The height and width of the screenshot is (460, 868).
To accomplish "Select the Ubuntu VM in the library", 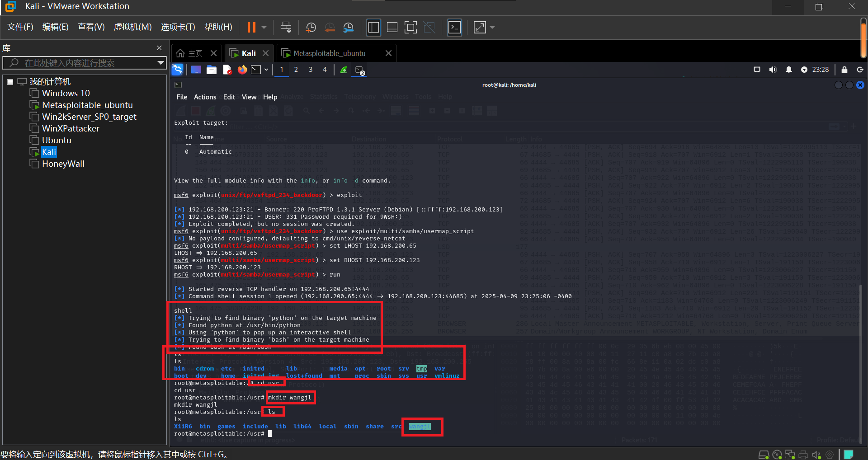I will (x=57, y=140).
